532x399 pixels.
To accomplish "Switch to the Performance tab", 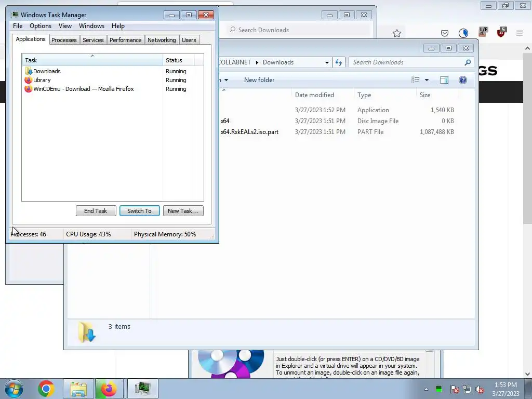I will [x=125, y=40].
